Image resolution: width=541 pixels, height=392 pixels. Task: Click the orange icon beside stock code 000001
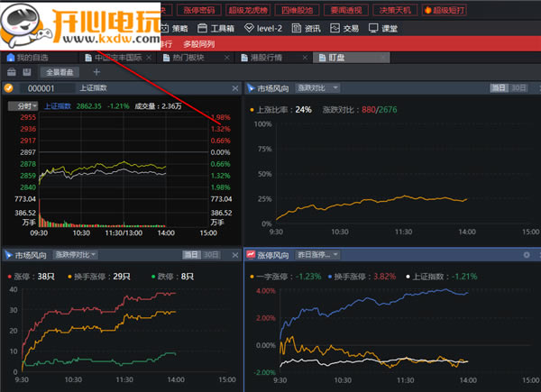pyautogui.click(x=9, y=88)
